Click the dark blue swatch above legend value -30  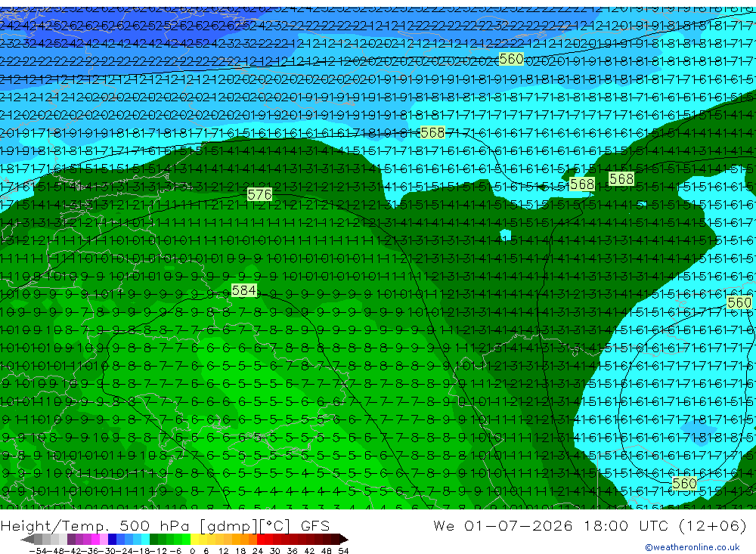click(x=113, y=539)
